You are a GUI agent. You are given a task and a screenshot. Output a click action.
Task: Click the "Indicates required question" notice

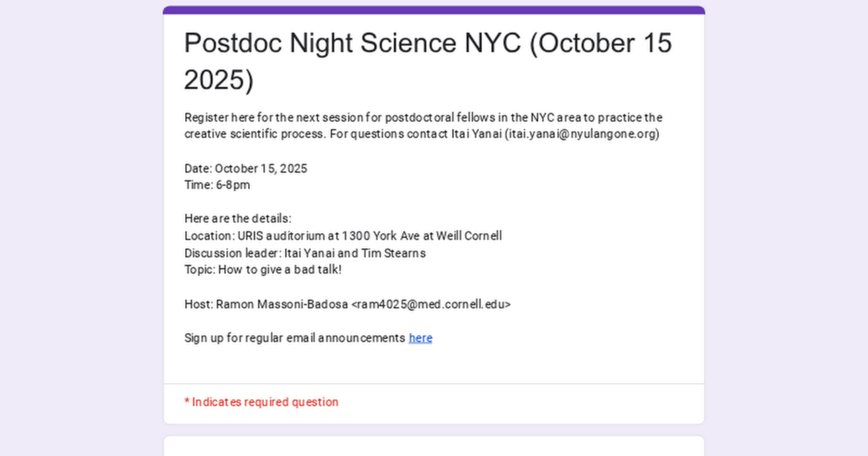[x=265, y=402]
